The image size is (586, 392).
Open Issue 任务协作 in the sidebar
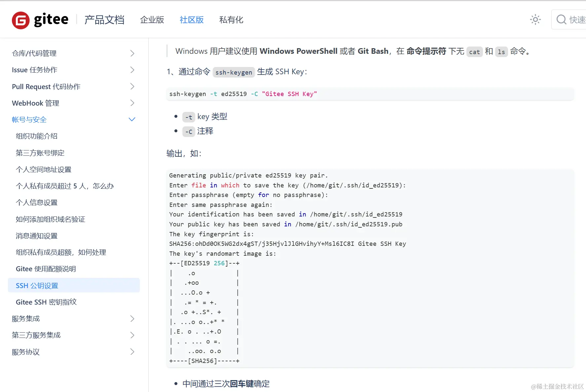(x=35, y=70)
